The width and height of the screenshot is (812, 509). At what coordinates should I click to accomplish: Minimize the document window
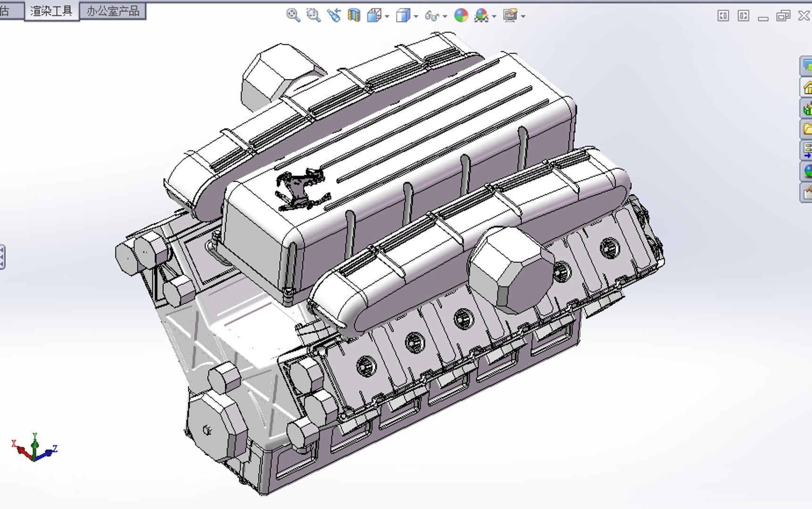pyautogui.click(x=763, y=18)
